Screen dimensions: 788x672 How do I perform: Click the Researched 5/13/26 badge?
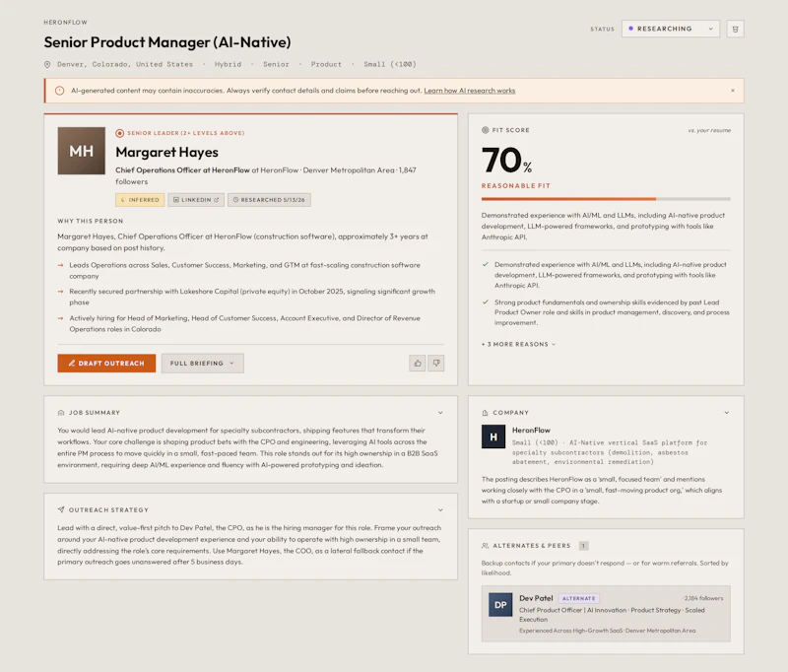[269, 200]
